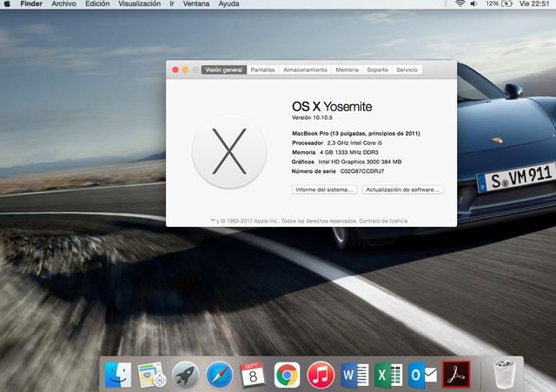Open the Apple menu
556x392 pixels.
point(7,3)
